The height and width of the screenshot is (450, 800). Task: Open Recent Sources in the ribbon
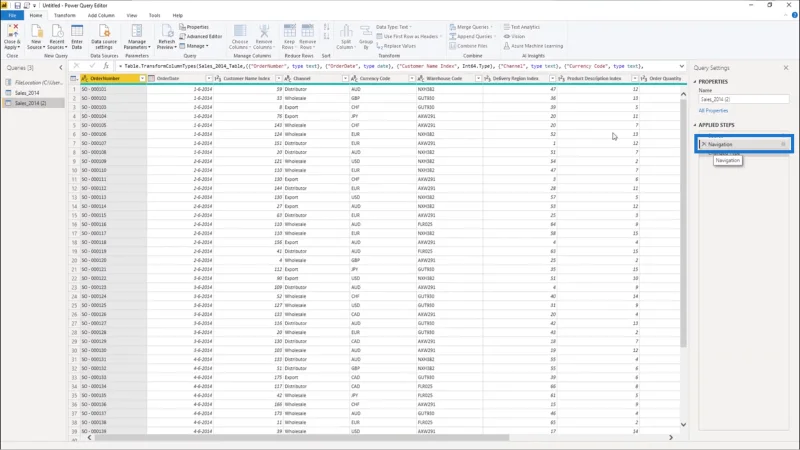point(57,36)
